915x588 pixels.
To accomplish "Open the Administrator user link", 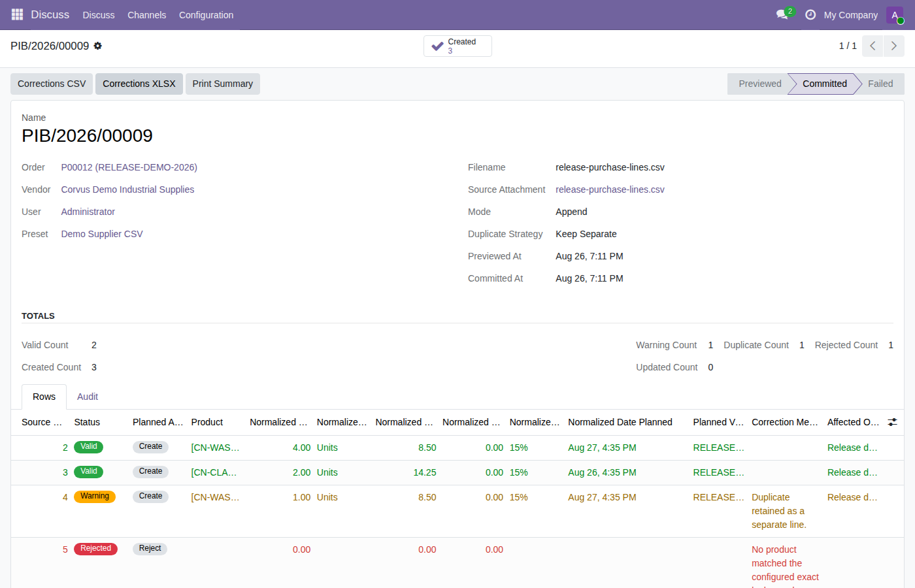I will click(88, 212).
